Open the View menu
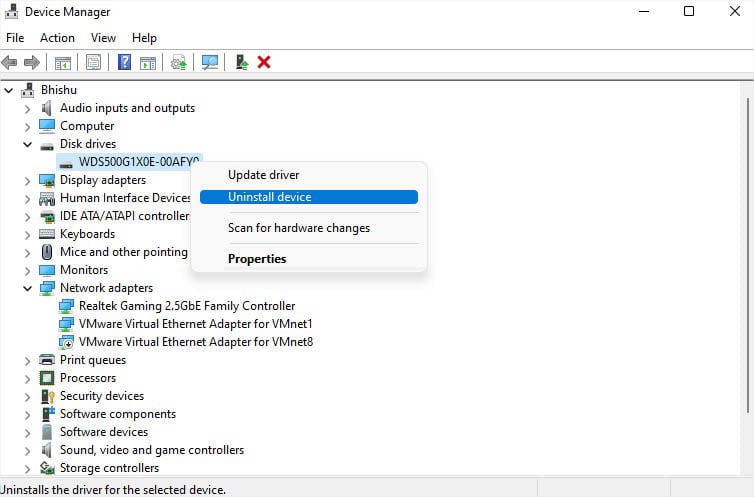754x497 pixels. click(103, 38)
